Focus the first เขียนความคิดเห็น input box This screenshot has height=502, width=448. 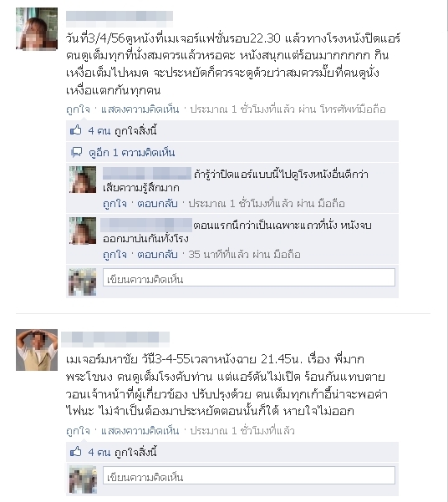coord(249,277)
